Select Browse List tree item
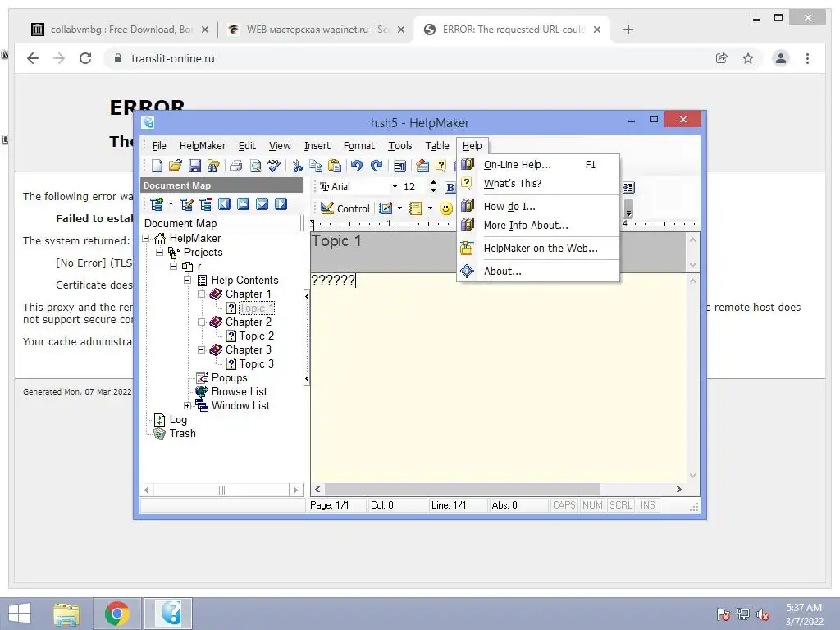 coord(239,391)
